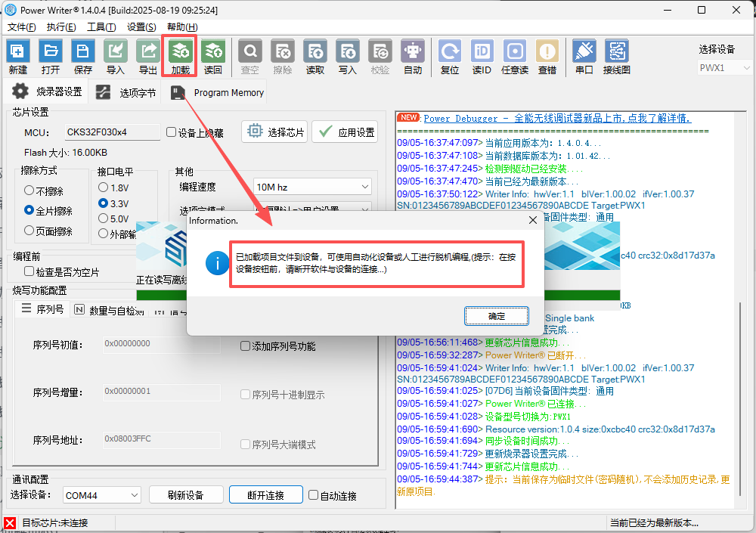Enable the 检查是否为空片 checkbox
The height and width of the screenshot is (533, 756).
click(x=29, y=271)
